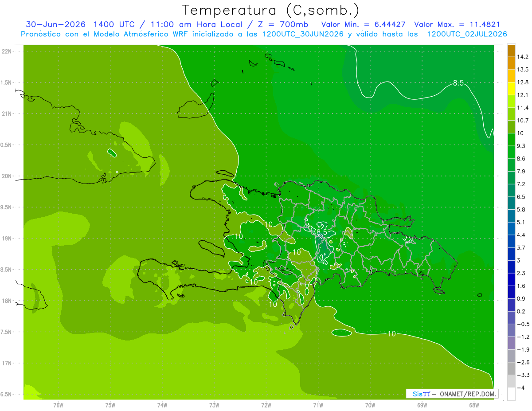This screenshot has height=411, width=532.
Task: Pick the yellow colorbar swatch between 12.8 and 12.1
Action: tap(511, 89)
